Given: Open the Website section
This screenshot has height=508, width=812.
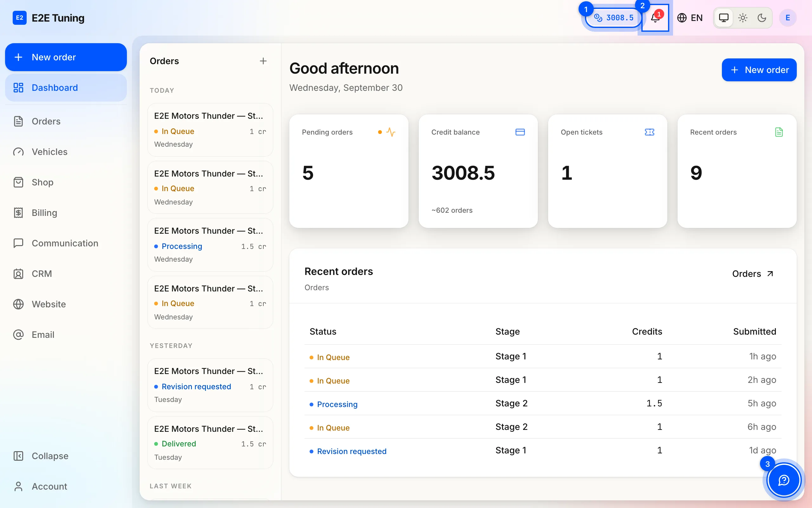Looking at the screenshot, I should point(66,304).
